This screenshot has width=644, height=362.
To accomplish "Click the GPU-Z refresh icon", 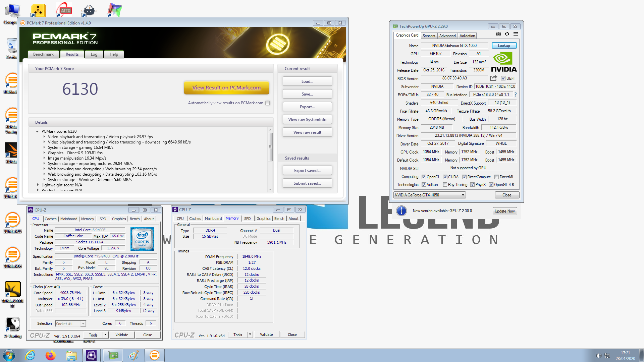I will pyautogui.click(x=507, y=34).
